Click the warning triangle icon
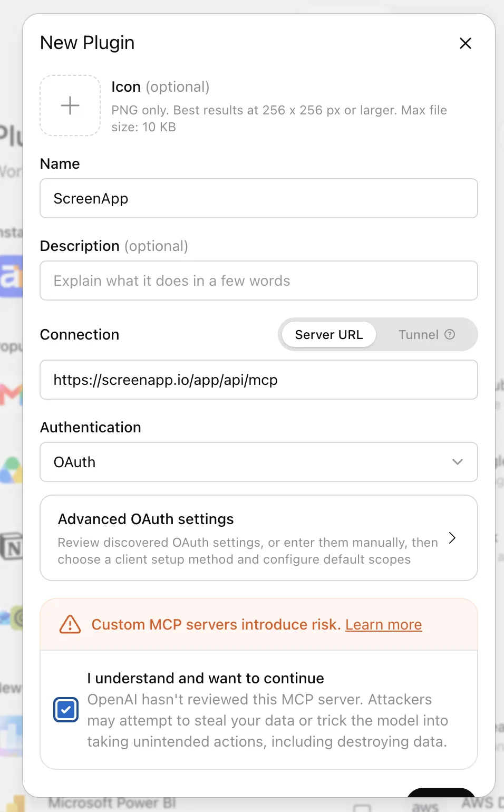Image resolution: width=504 pixels, height=812 pixels. (70, 624)
